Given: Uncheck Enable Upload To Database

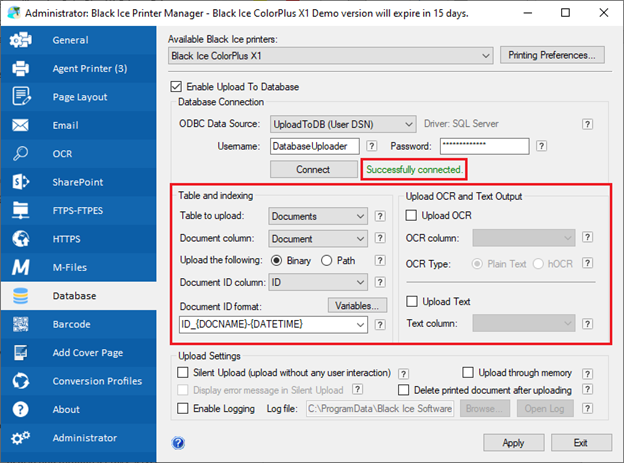Looking at the screenshot, I should click(x=176, y=86).
